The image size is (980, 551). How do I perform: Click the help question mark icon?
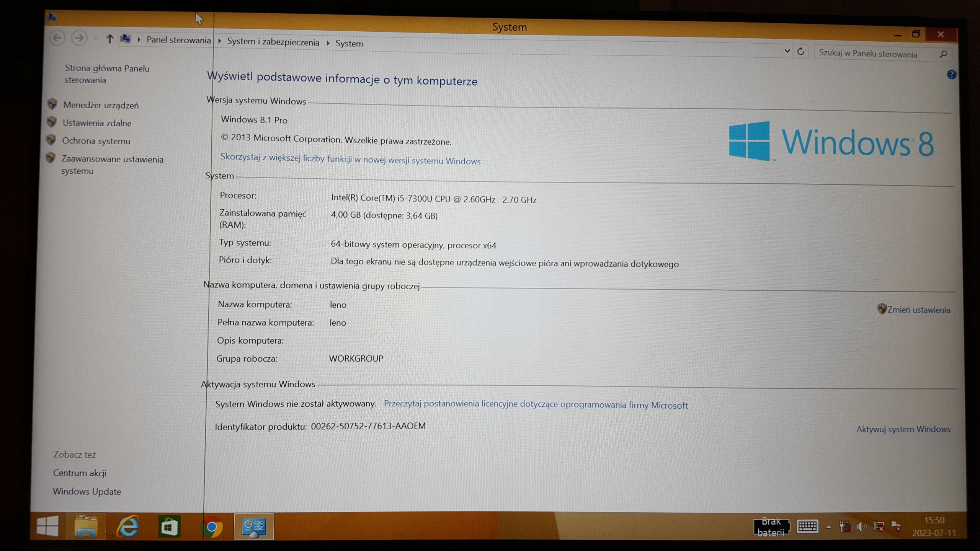[951, 75]
